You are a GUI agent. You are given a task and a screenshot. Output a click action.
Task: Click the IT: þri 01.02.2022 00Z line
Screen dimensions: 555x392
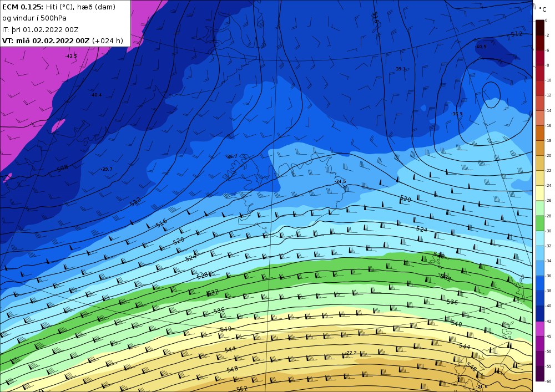41,30
